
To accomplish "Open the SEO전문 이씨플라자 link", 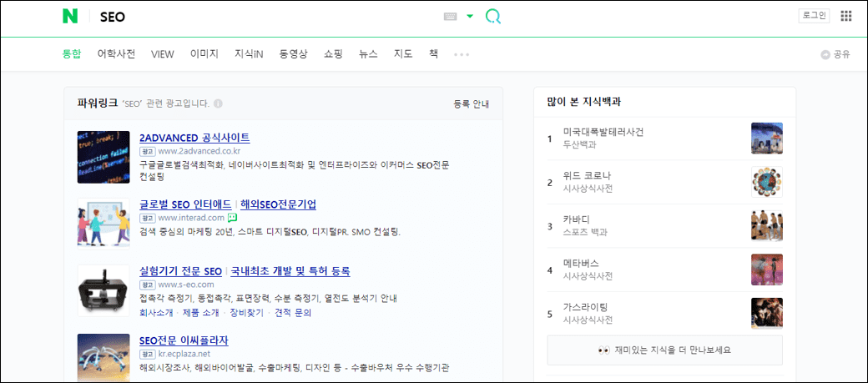I will coord(184,340).
